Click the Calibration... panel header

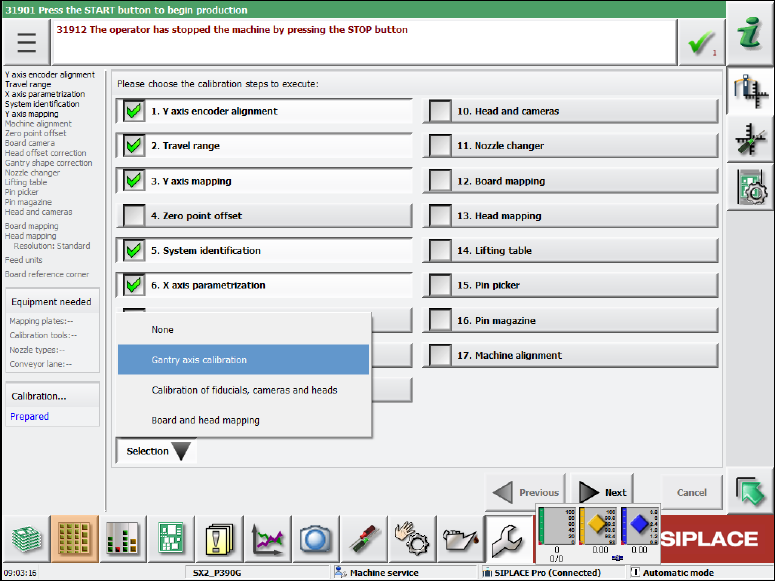pyautogui.click(x=52, y=396)
